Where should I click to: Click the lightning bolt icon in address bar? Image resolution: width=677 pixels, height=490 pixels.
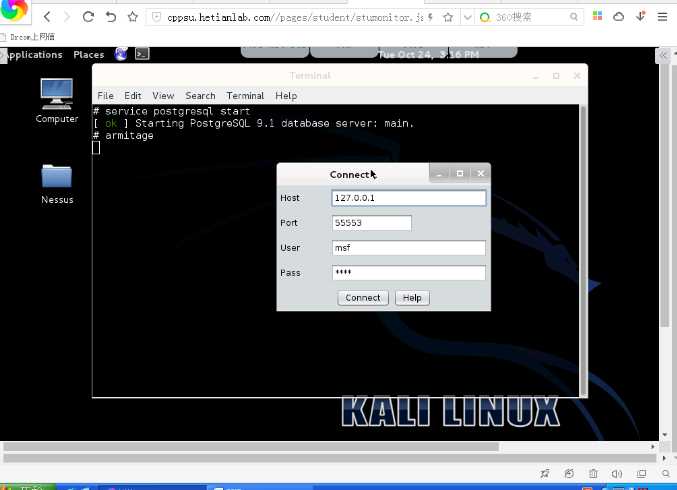point(430,17)
